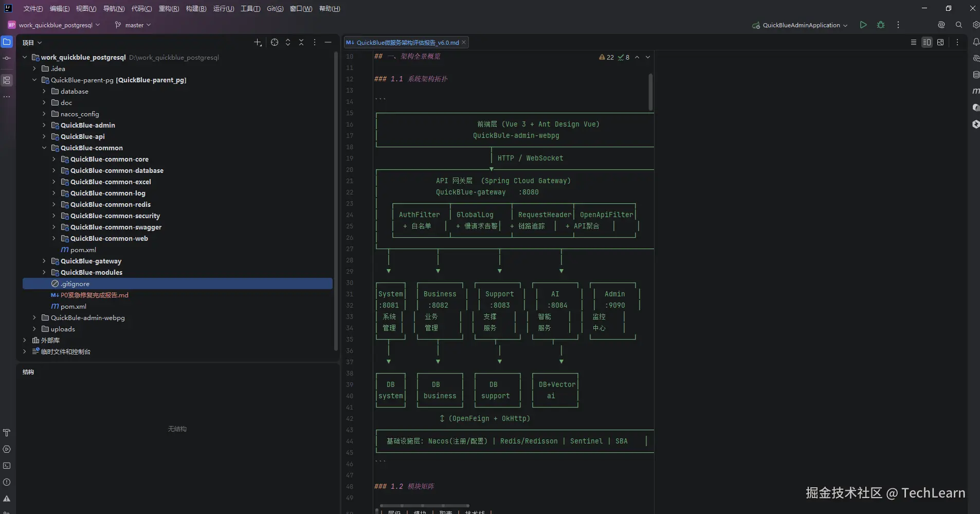Click the markdown preview vertical scrollbar
Image resolution: width=980 pixels, height=514 pixels.
pyautogui.click(x=650, y=92)
